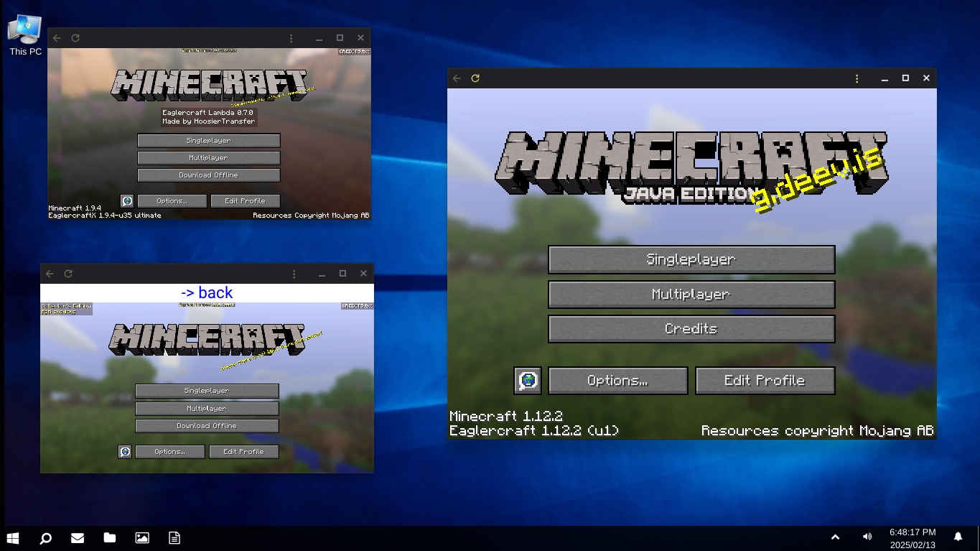Viewport: 980px width, 551px height.
Task: Reload the '-> back' window
Action: pyautogui.click(x=68, y=274)
